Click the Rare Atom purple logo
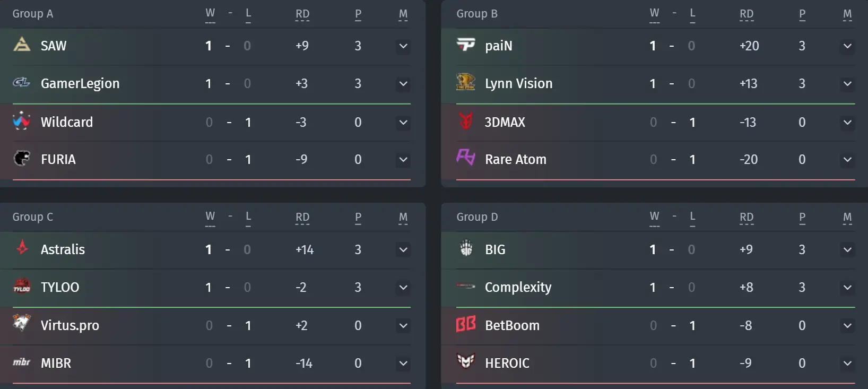The width and height of the screenshot is (868, 389). [x=466, y=158]
